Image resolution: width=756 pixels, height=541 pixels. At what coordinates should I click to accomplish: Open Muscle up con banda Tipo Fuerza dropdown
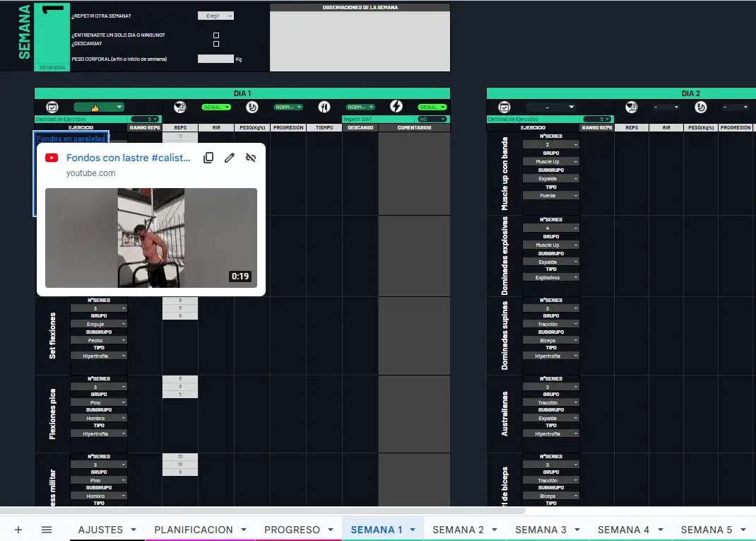pyautogui.click(x=551, y=196)
